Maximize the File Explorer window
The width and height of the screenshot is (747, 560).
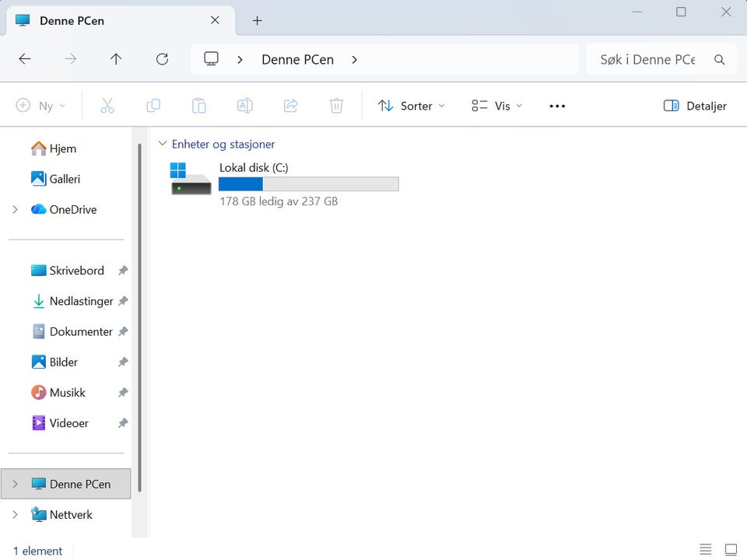click(x=682, y=12)
